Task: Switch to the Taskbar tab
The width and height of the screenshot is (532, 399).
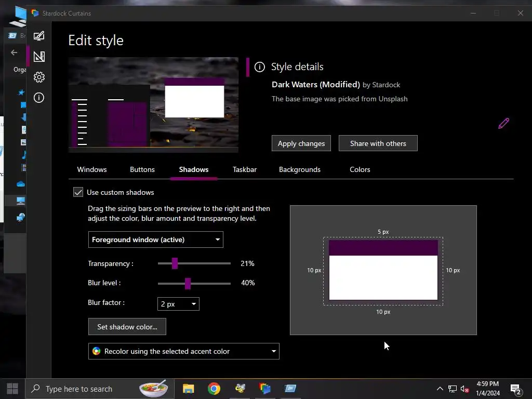Action: click(x=245, y=169)
